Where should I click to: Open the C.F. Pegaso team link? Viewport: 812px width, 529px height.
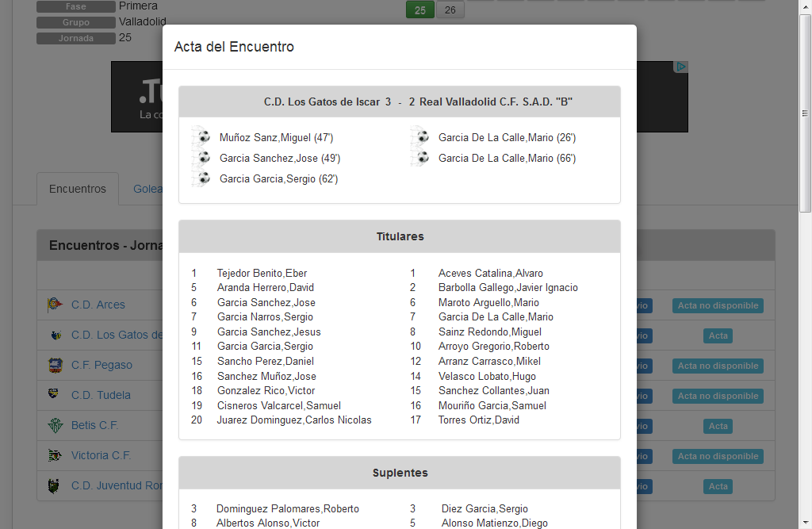[x=101, y=365]
